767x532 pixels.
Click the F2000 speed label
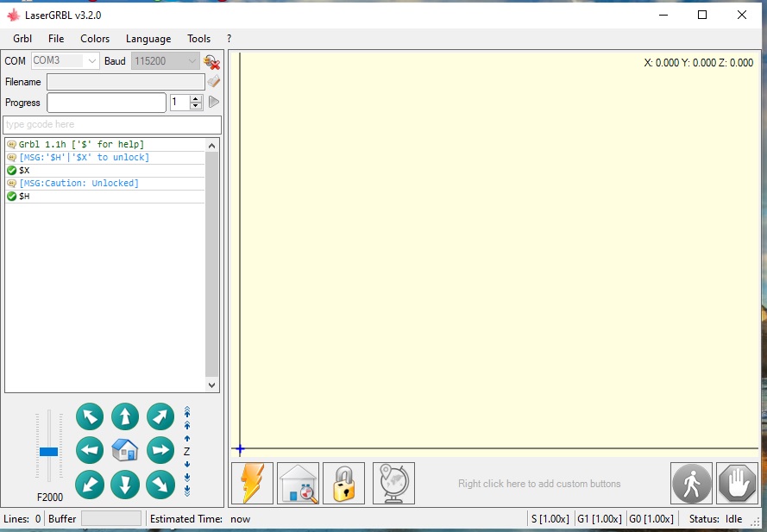[x=50, y=498]
